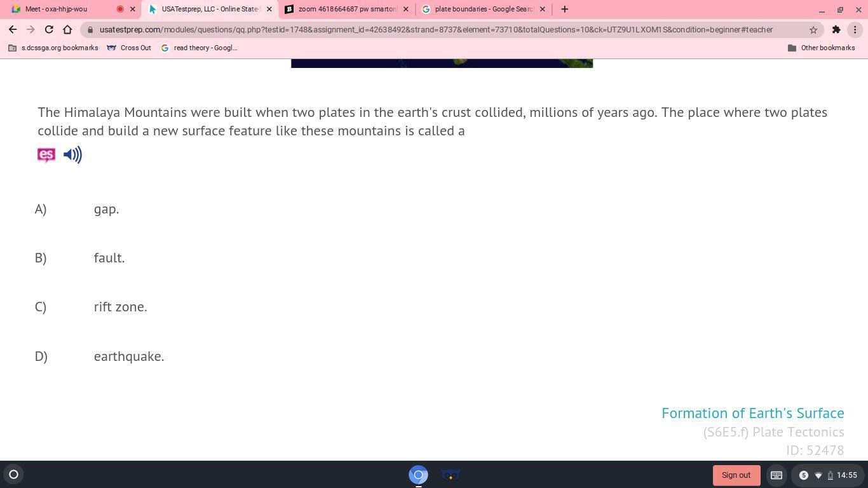Go back to previous page
868x488 pixels.
pos(13,29)
